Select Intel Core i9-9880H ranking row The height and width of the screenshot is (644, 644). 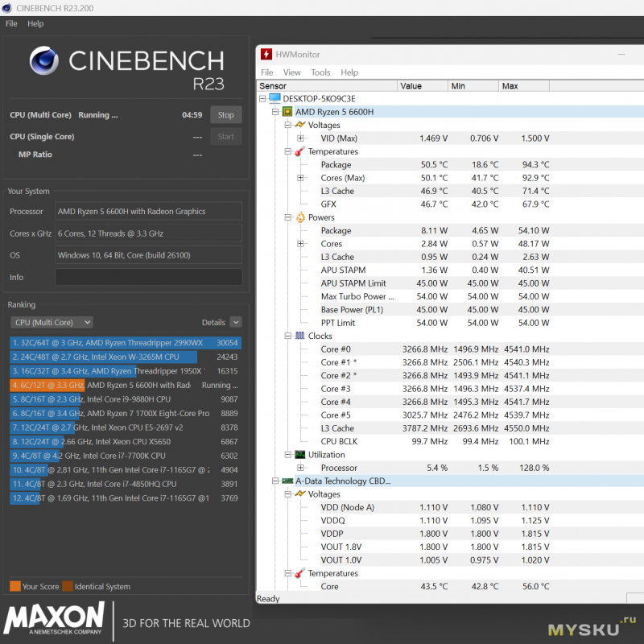pos(126,399)
